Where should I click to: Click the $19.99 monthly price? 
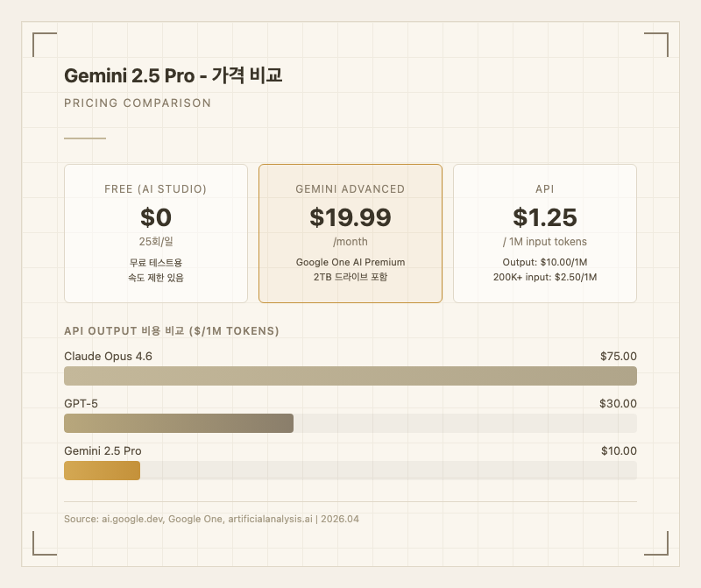click(x=350, y=217)
